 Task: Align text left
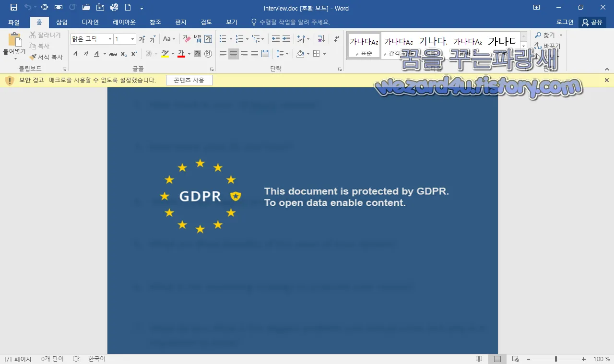tap(223, 54)
